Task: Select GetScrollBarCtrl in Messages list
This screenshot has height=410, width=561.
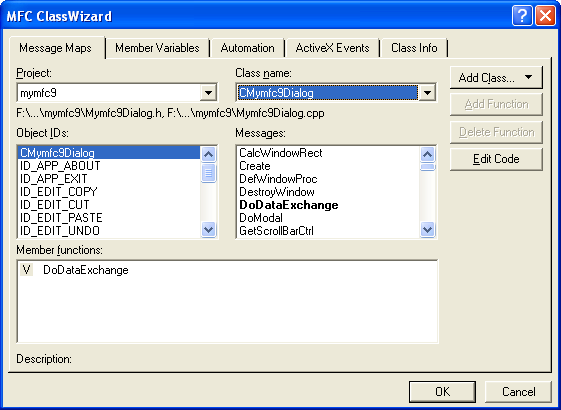Action: tap(328, 231)
